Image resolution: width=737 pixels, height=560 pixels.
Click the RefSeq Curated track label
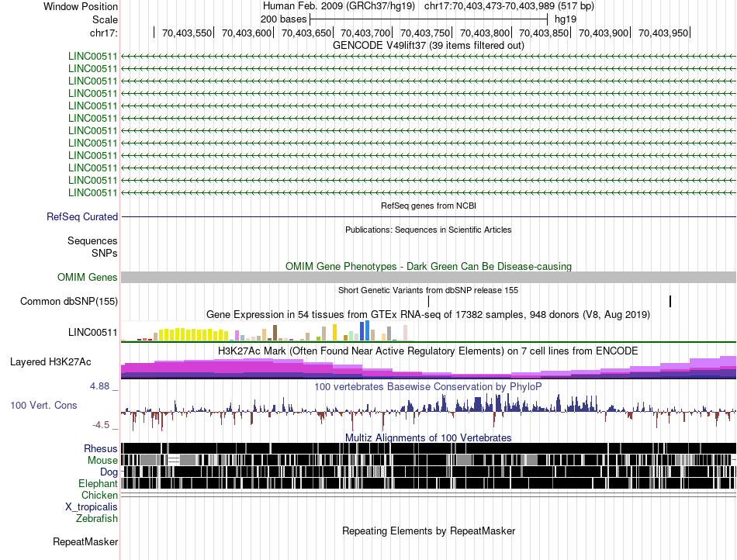coord(82,217)
